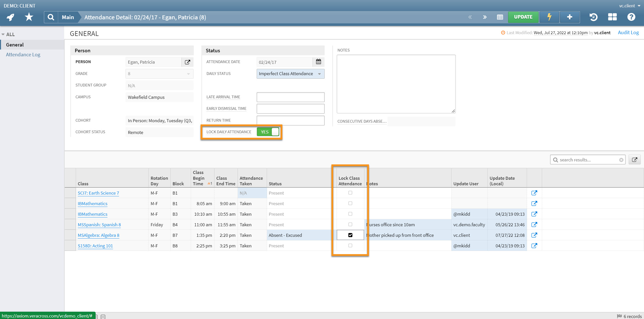Check lock attendance for S158D: Acting 101

[x=350, y=246]
